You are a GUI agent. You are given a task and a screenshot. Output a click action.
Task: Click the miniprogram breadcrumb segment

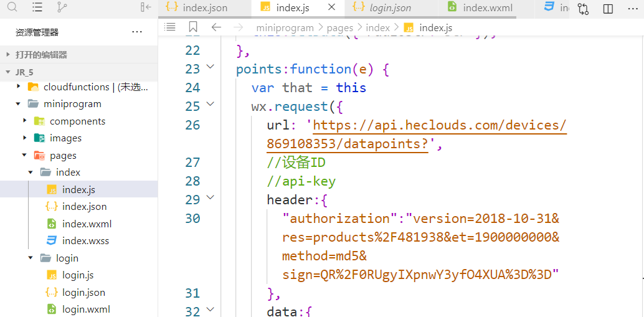tap(285, 27)
